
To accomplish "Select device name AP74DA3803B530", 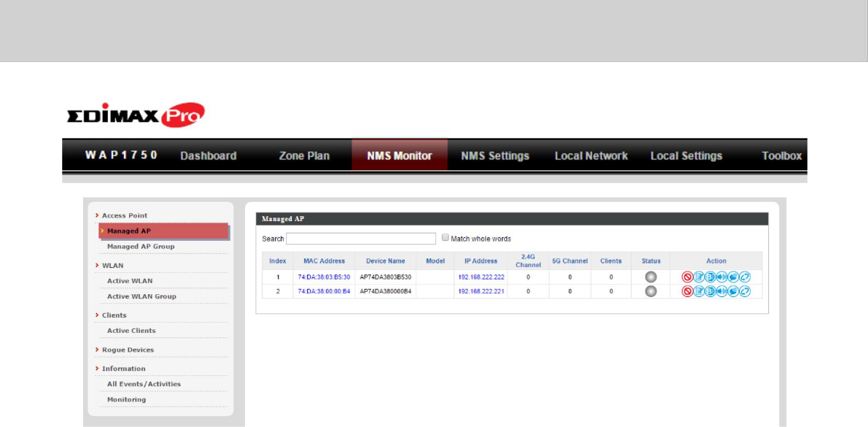I will (x=385, y=277).
